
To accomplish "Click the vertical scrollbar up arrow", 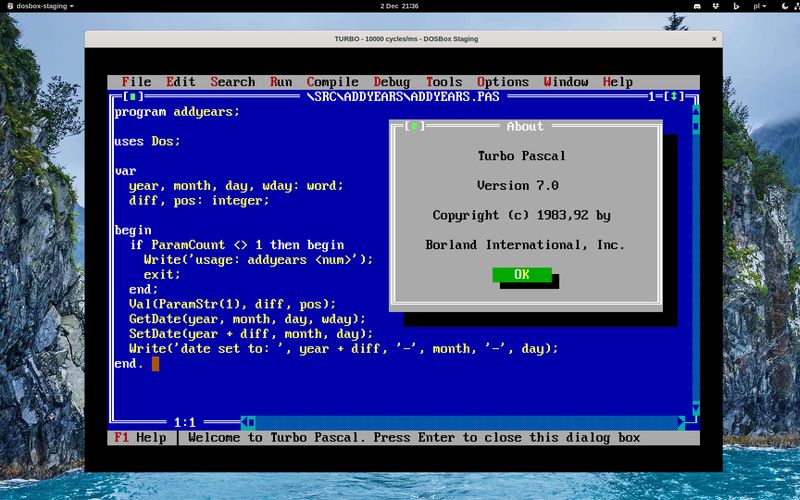I will (693, 111).
